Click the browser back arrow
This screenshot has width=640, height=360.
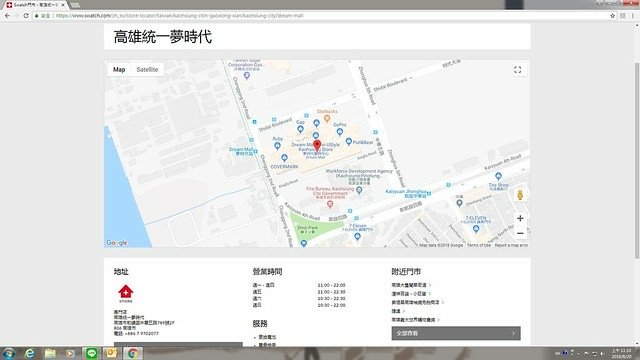click(7, 16)
